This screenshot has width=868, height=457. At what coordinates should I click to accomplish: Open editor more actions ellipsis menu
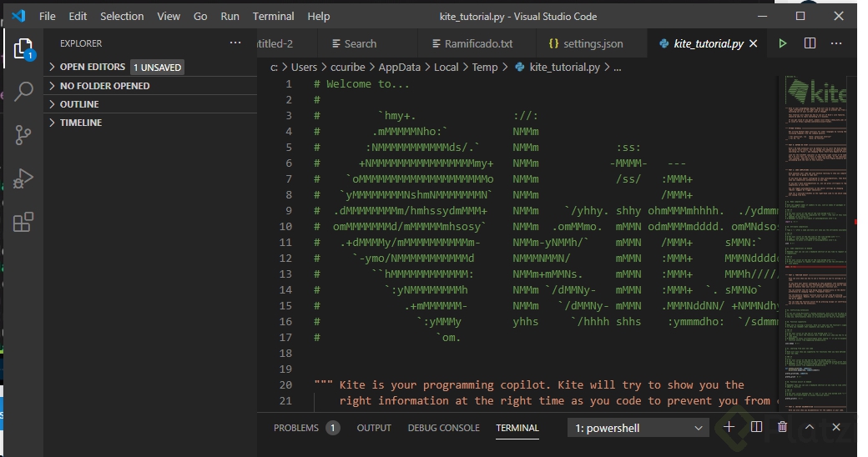click(x=836, y=43)
